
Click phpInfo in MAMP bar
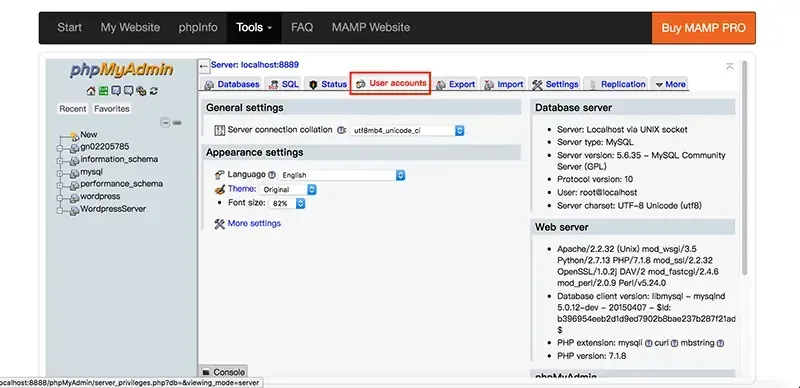198,28
